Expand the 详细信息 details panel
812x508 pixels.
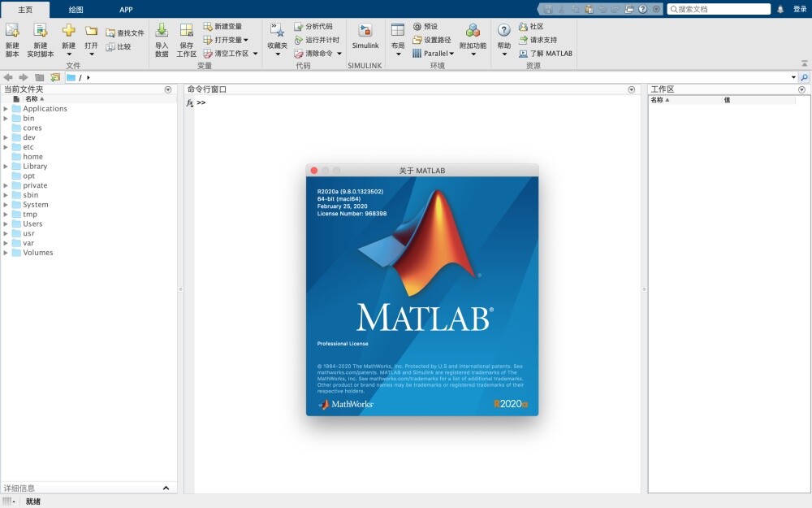pyautogui.click(x=166, y=488)
